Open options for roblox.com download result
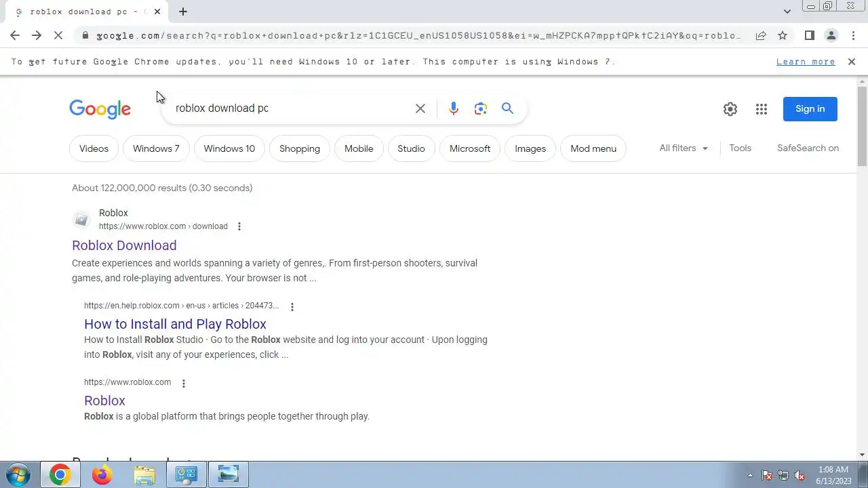Viewport: 868px width, 488px height. (x=239, y=226)
